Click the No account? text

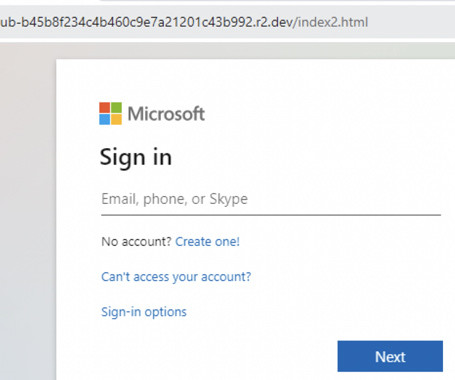pyautogui.click(x=136, y=241)
